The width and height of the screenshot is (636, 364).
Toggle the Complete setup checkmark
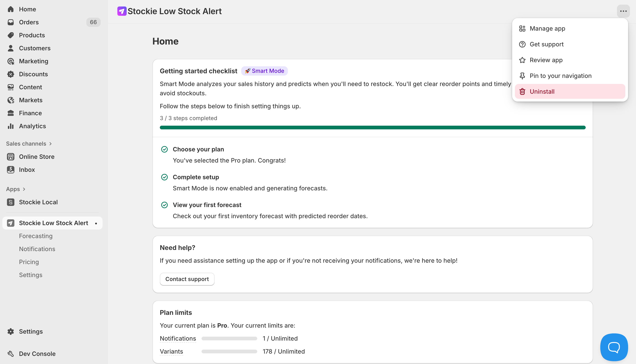164,177
